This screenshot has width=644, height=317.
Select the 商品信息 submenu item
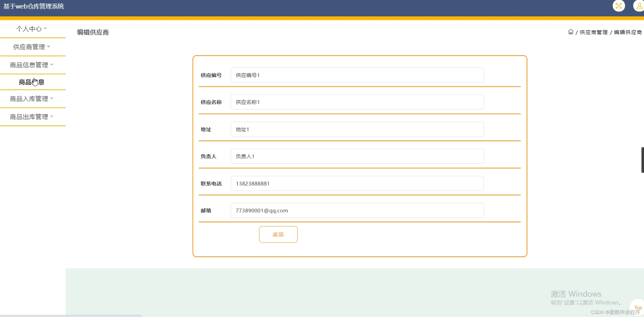pyautogui.click(x=31, y=82)
